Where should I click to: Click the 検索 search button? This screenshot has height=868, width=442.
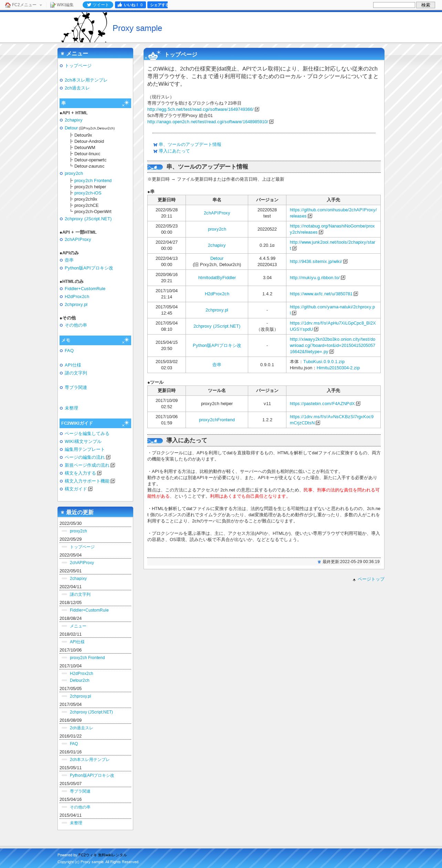coord(425,5)
